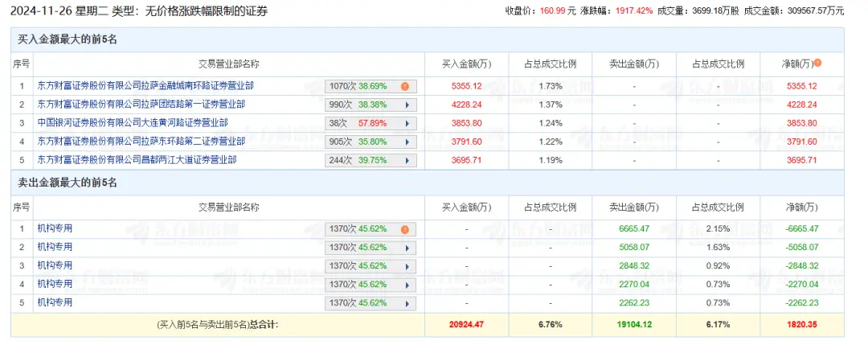This screenshot has width=868, height=349.
Task: Click 买入金额 cell 3853.80 in row 3
Action: [467, 123]
